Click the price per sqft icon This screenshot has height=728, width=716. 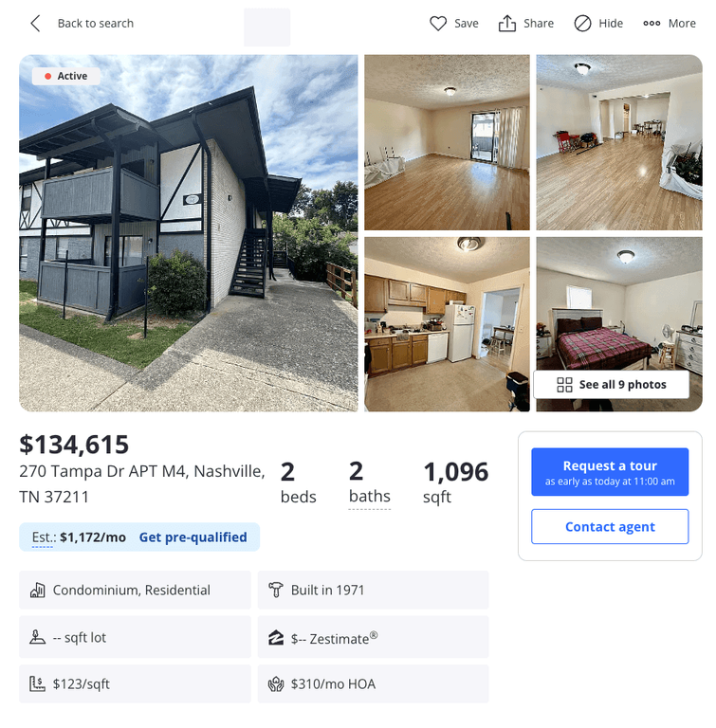point(38,683)
